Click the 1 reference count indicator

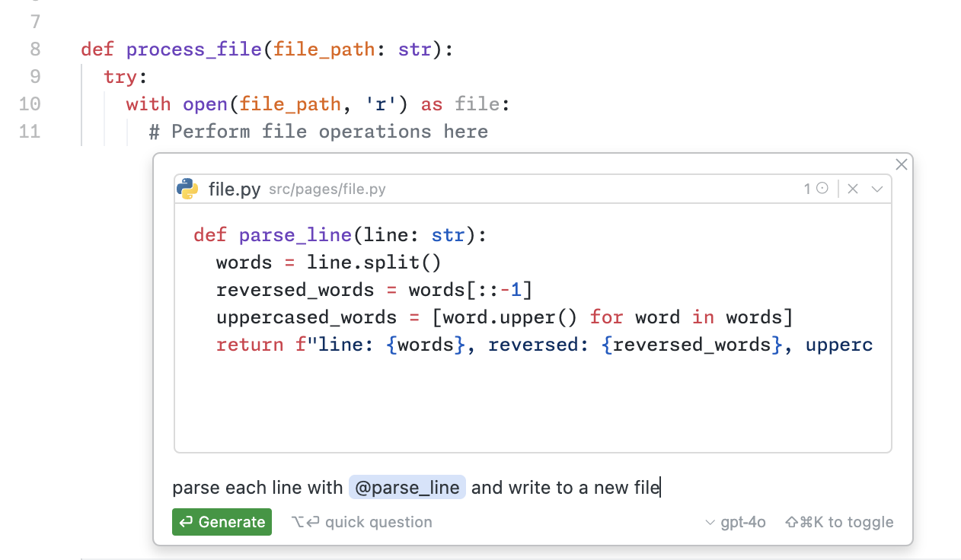816,189
